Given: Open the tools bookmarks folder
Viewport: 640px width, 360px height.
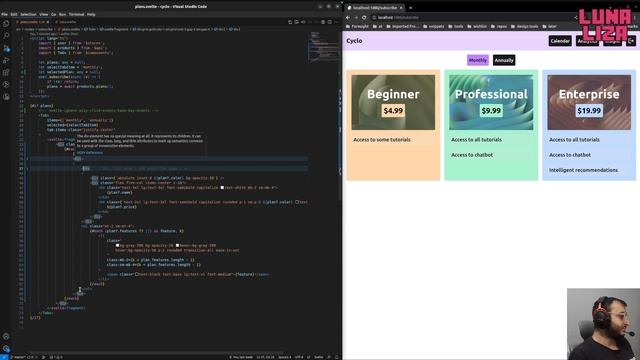Looking at the screenshot, I should pyautogui.click(x=456, y=26).
